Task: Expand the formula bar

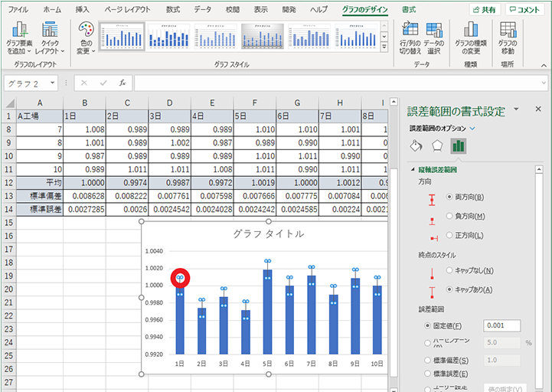Action: [544, 83]
